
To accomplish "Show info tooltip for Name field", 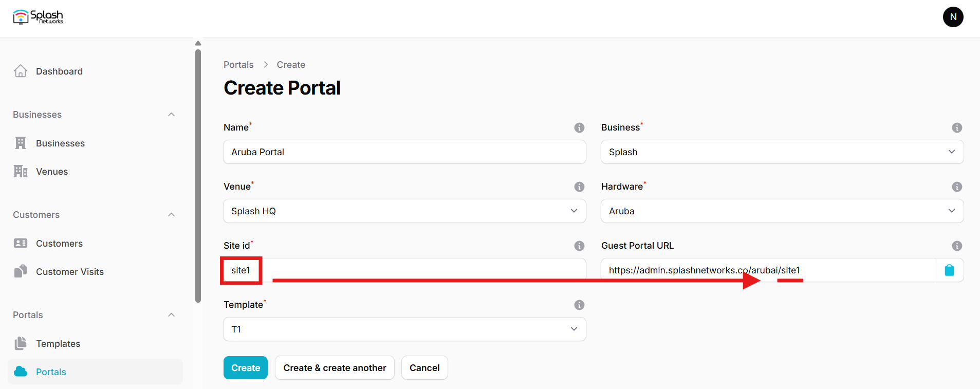I will [x=579, y=127].
